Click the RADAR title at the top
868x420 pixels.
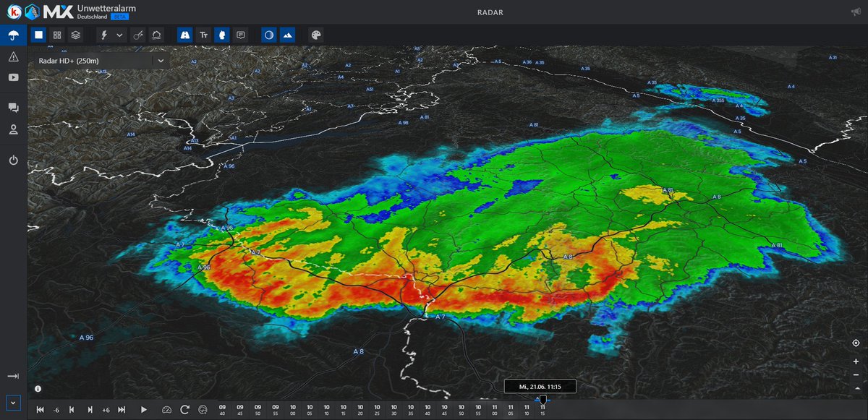490,12
